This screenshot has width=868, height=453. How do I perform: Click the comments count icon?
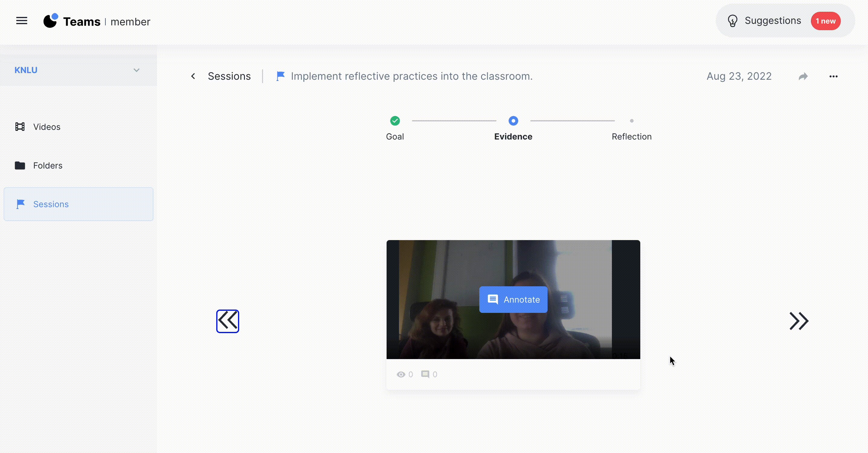tap(425, 374)
